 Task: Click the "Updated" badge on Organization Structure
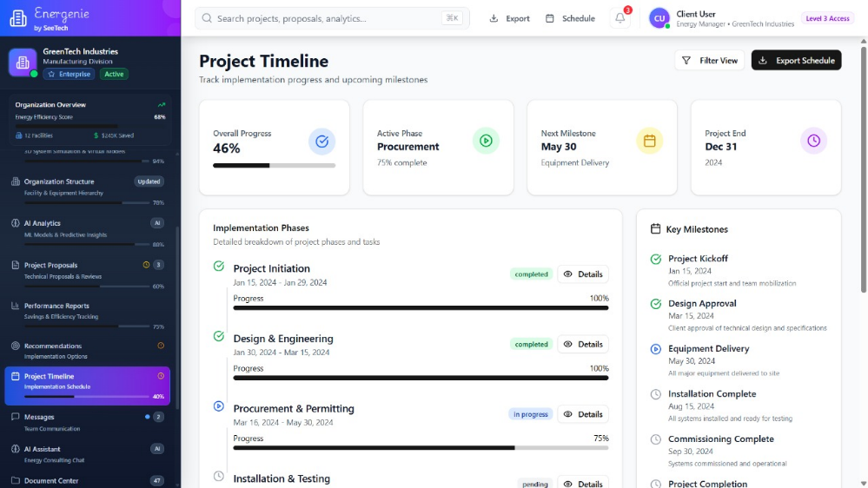point(149,181)
